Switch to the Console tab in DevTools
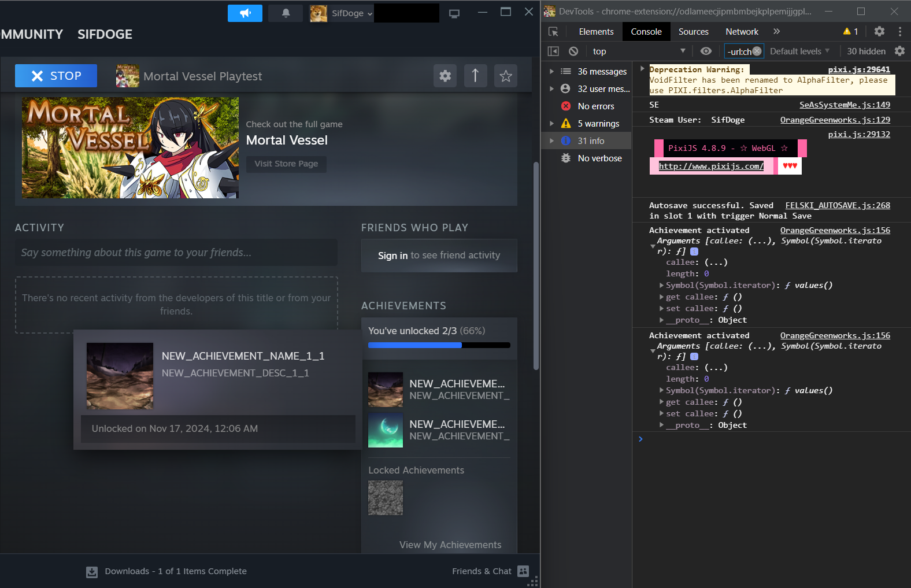Screen dimensions: 911x588 pyautogui.click(x=646, y=32)
